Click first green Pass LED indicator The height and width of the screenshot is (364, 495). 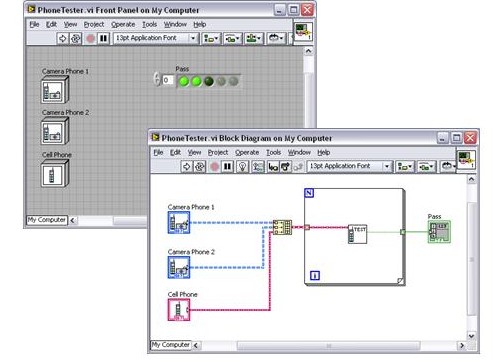coord(183,81)
